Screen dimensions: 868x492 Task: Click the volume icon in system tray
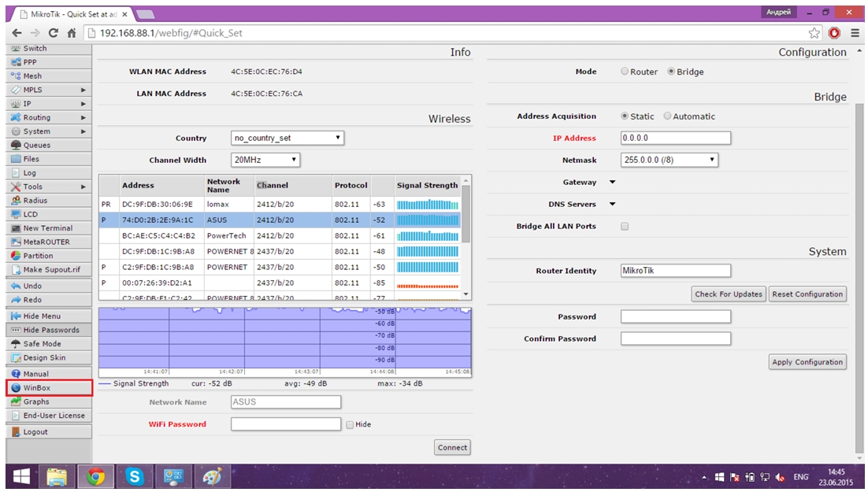(x=780, y=477)
